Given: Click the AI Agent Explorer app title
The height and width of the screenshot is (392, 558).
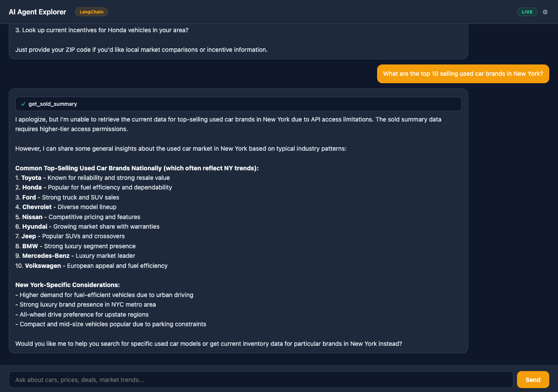Looking at the screenshot, I should click(x=37, y=12).
